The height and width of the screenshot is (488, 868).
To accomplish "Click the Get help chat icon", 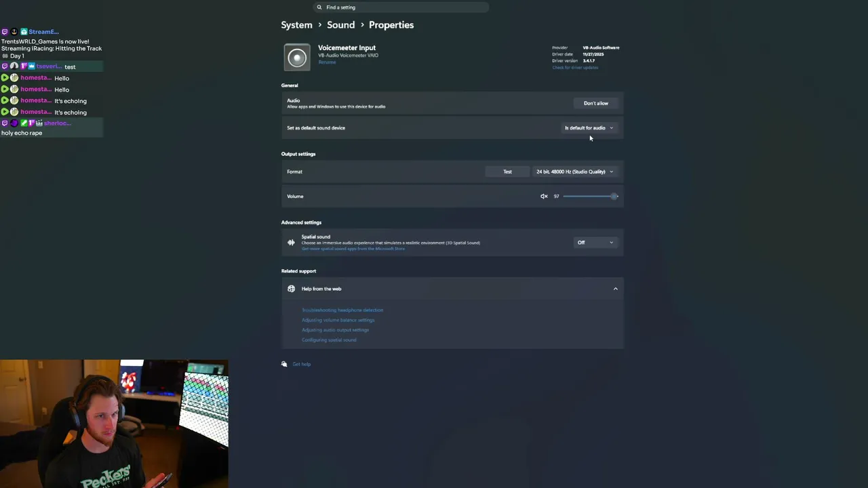I will click(284, 364).
